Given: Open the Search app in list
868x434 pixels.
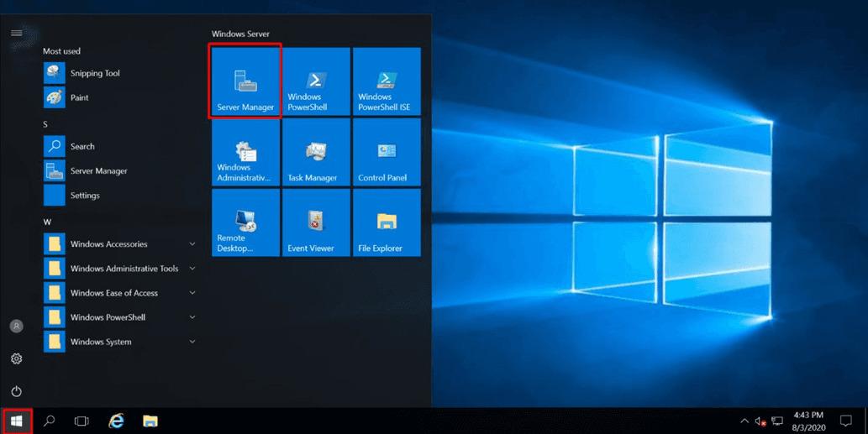Looking at the screenshot, I should pyautogui.click(x=120, y=147).
